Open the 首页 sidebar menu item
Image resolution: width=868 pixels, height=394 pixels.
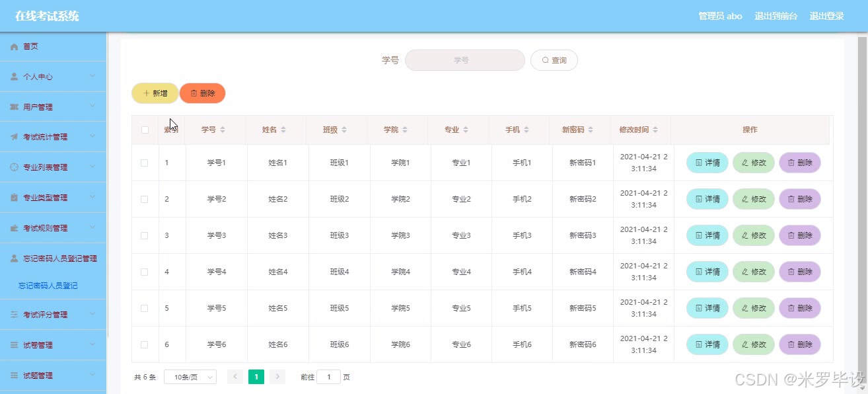pyautogui.click(x=53, y=46)
